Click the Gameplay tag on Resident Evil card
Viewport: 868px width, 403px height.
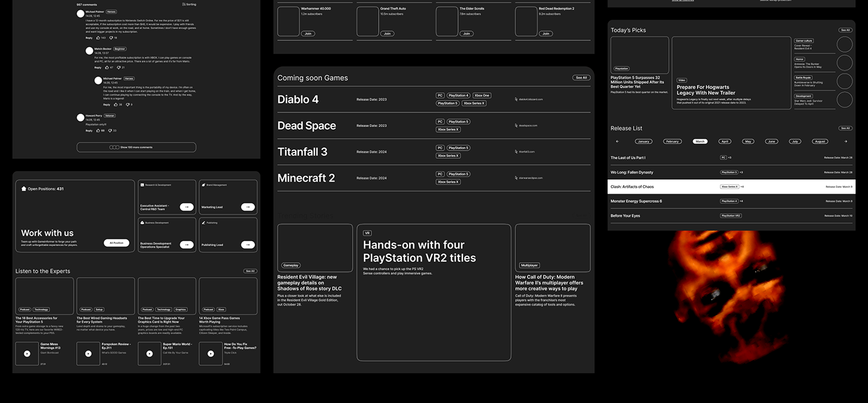tap(291, 265)
